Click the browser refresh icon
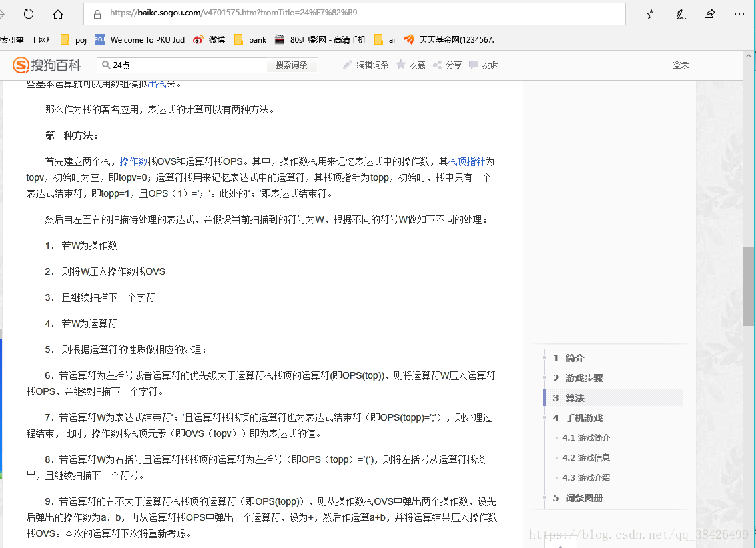This screenshot has height=548, width=756. 29,14
